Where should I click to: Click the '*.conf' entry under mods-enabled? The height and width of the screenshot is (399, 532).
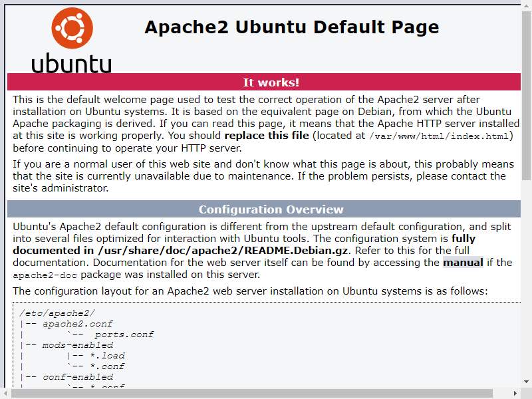click(107, 366)
